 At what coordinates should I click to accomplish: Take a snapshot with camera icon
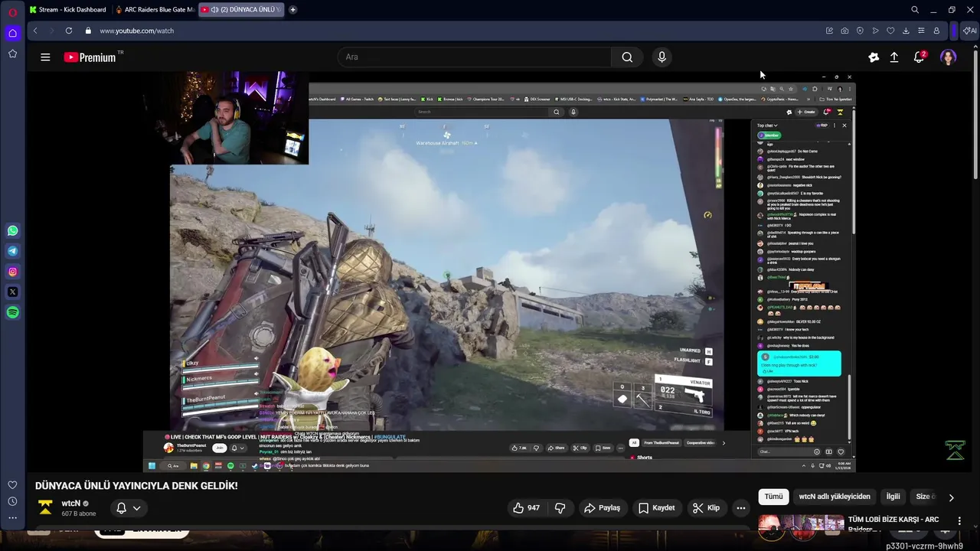[x=844, y=31]
